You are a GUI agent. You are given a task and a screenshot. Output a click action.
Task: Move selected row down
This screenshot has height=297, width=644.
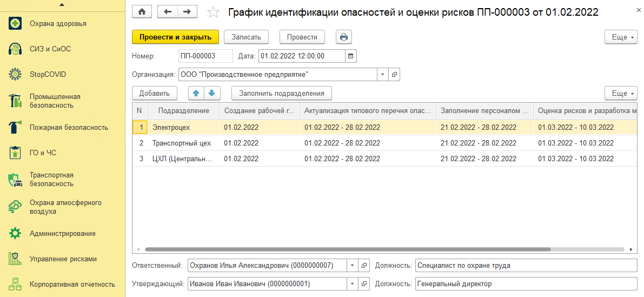tap(212, 93)
